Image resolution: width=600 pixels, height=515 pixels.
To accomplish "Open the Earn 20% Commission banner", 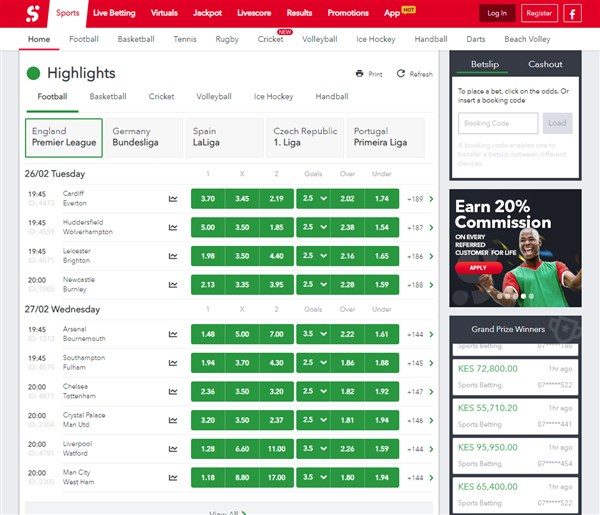I will (515, 248).
